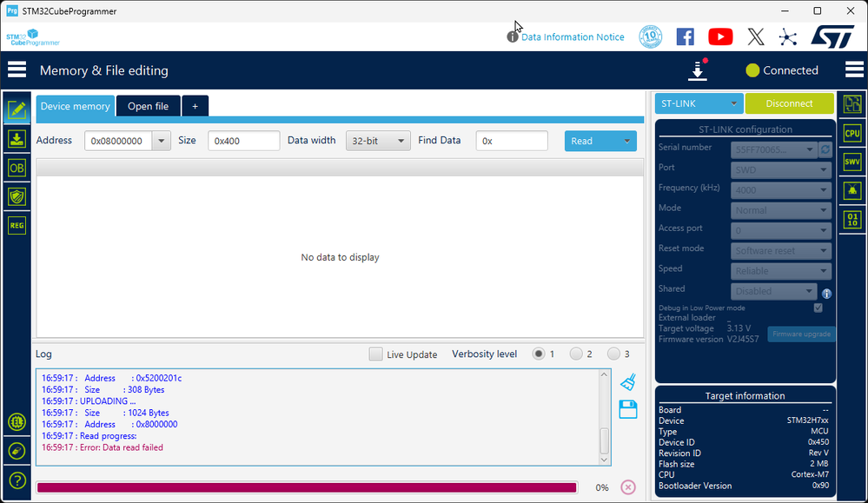
Task: Expand the Read button dropdown arrow
Action: pos(626,141)
